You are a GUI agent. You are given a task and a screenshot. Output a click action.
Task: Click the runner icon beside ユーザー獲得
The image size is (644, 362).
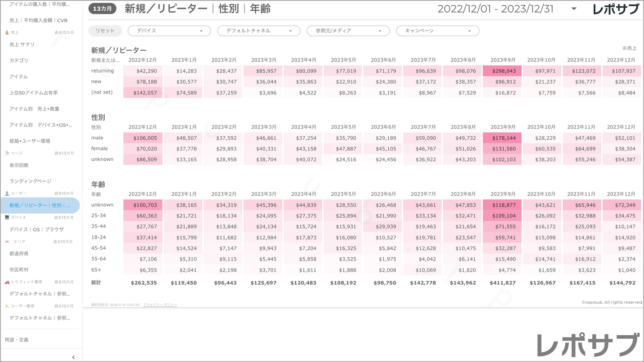pos(7,306)
